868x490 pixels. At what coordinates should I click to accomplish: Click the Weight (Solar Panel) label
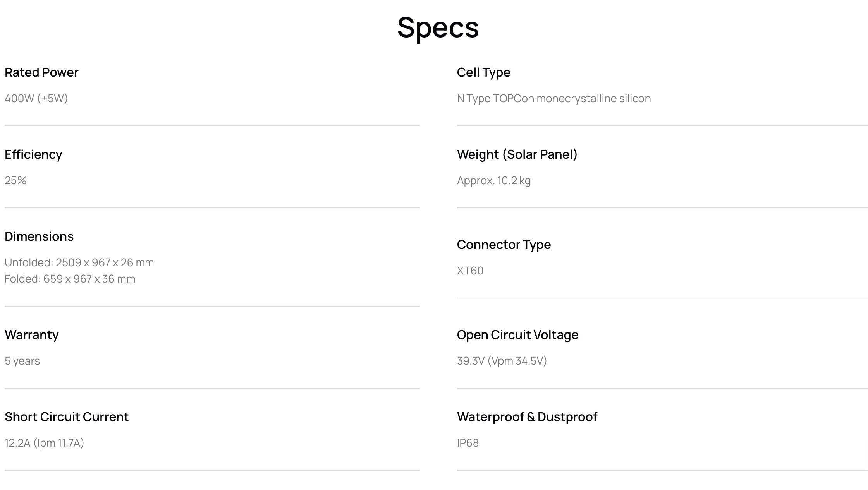point(517,154)
